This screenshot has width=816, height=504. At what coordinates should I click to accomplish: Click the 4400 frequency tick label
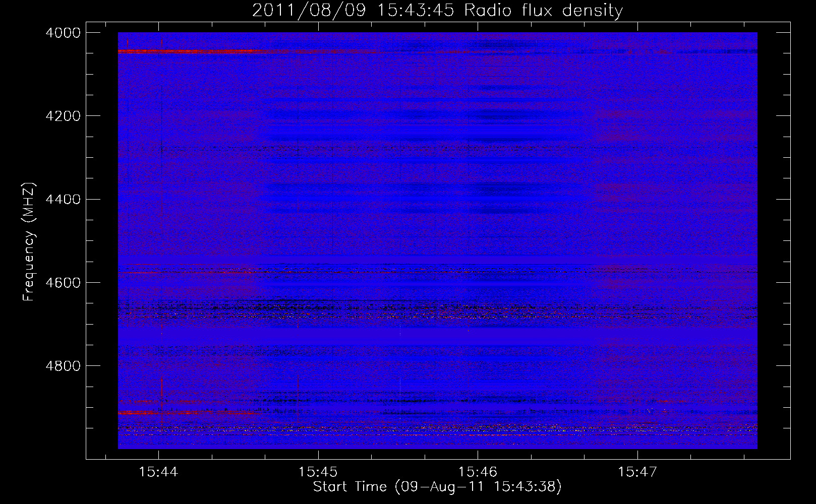pyautogui.click(x=63, y=199)
